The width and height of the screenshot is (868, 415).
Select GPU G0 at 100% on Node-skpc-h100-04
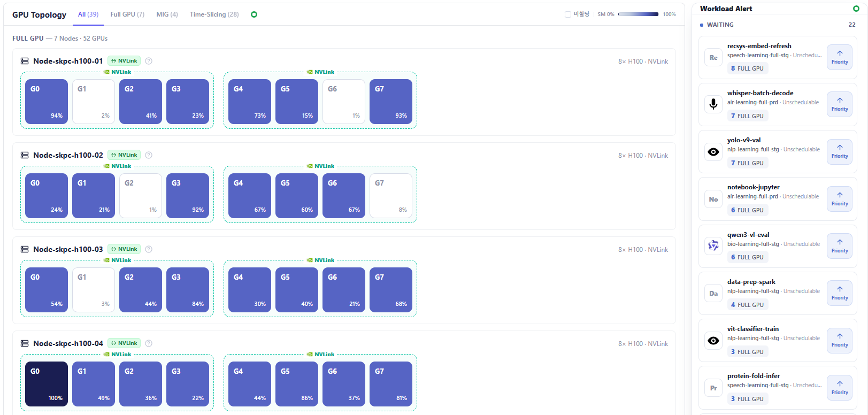tap(47, 383)
